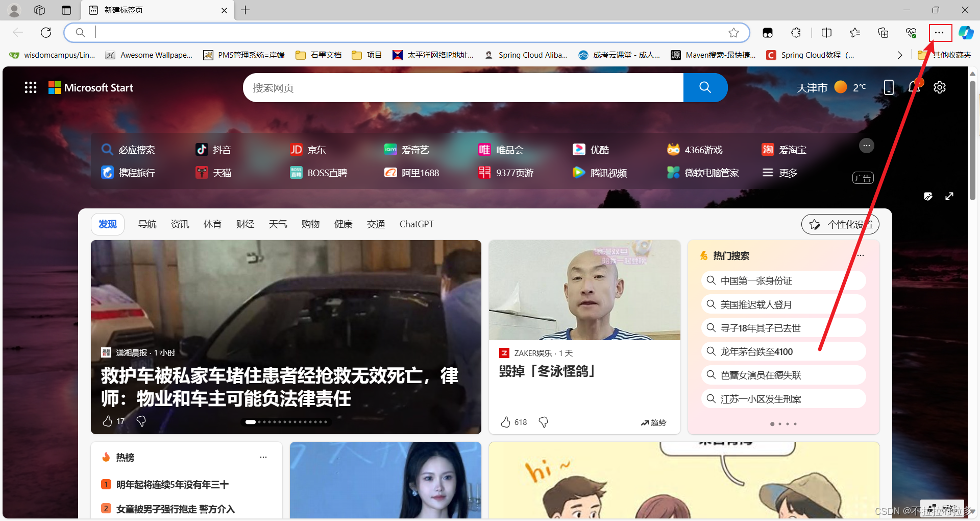Screen dimensions: 980x521
Task: Expand the background image fullscreen arrows
Action: (x=949, y=196)
